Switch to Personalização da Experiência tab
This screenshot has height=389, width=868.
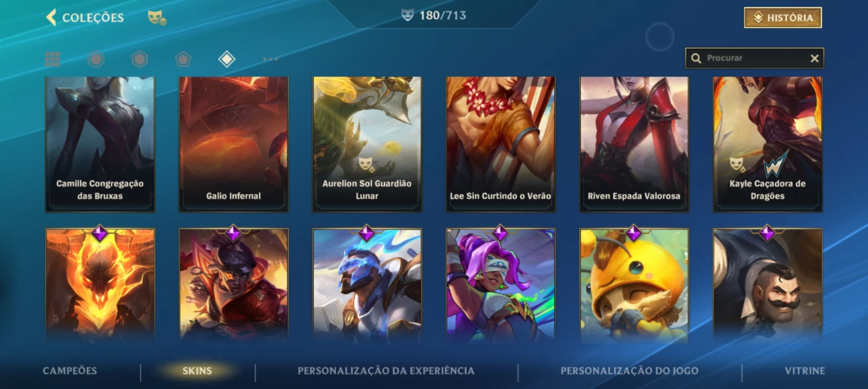click(386, 371)
